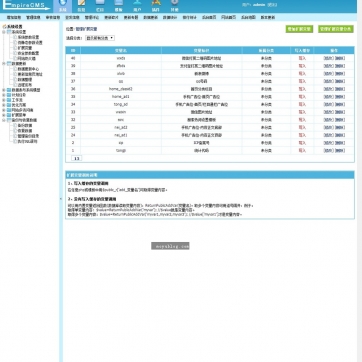Image resolution: width=362 pixels, height=362 pixels.
Task: Open 系统参数设置 in the sidebar tree
Action: tap(28, 37)
